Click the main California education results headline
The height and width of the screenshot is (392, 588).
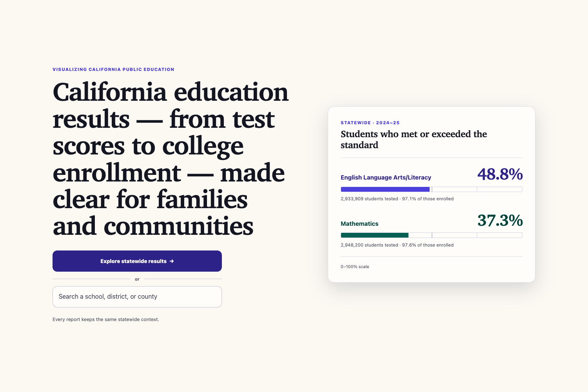[x=171, y=159]
